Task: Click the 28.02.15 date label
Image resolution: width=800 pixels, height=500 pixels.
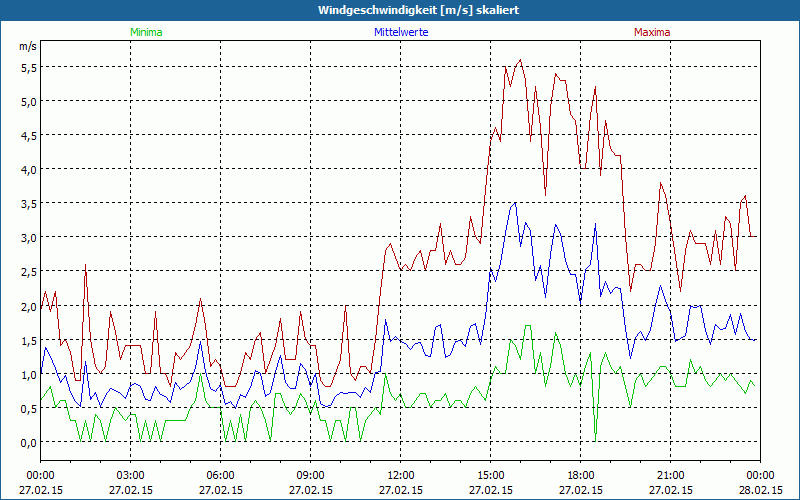Action: pyautogui.click(x=761, y=490)
